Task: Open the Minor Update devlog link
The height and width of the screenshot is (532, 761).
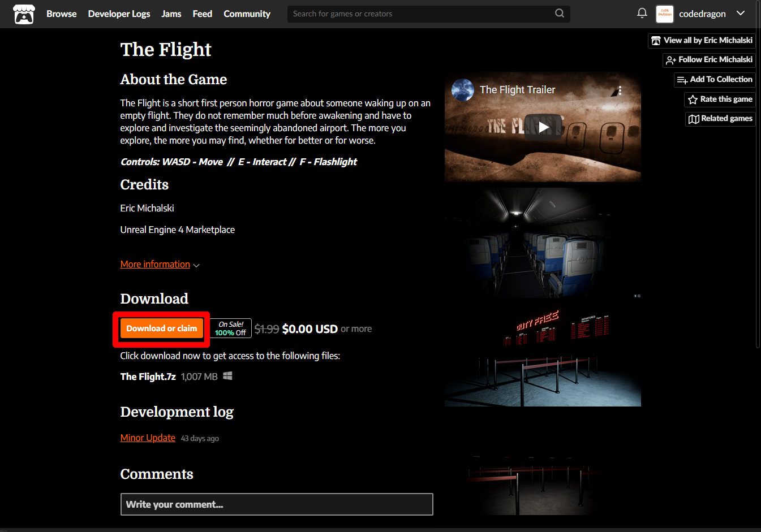Action: pyautogui.click(x=148, y=438)
